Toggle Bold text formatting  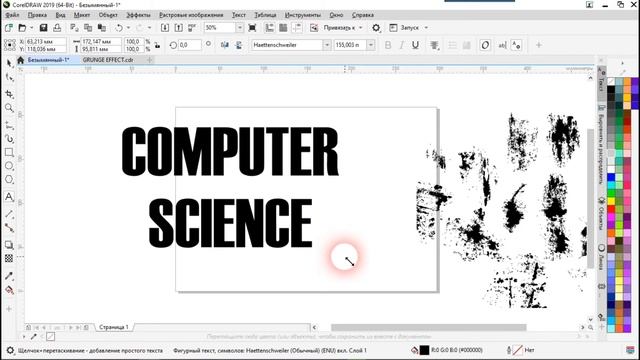(x=388, y=45)
